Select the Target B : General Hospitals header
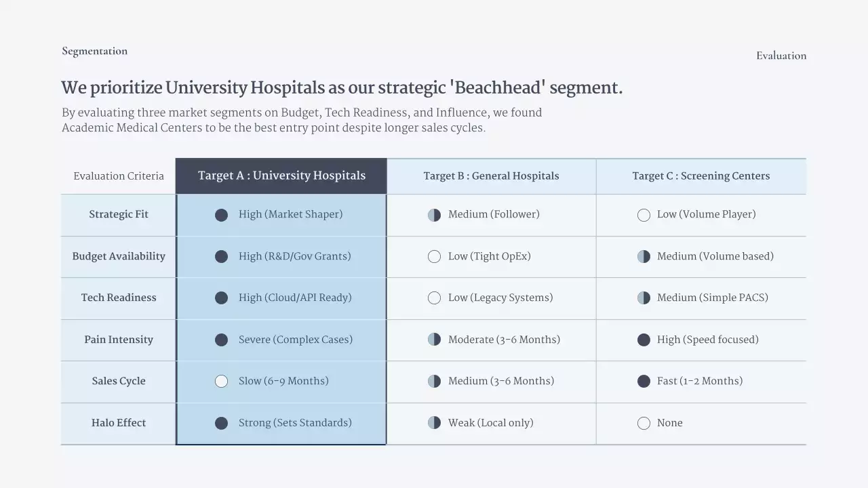This screenshot has width=868, height=488. pos(491,176)
